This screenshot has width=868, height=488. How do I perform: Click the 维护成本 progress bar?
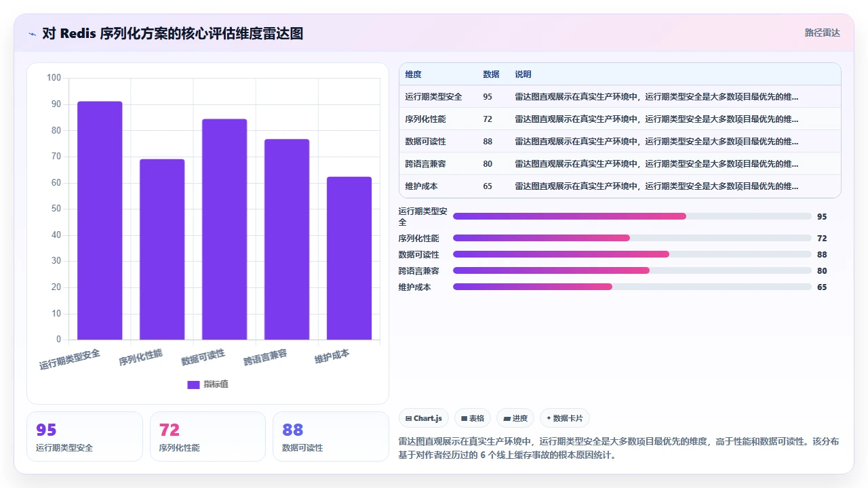coord(632,287)
